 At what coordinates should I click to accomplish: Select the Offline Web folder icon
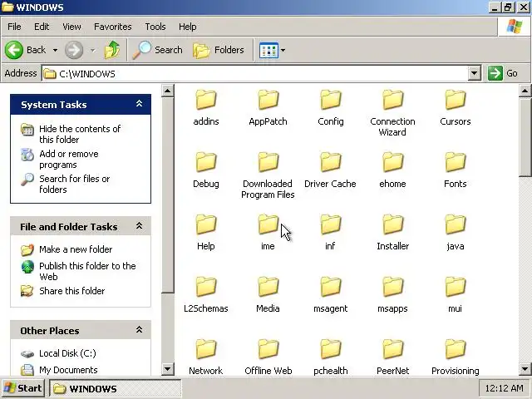point(268,349)
